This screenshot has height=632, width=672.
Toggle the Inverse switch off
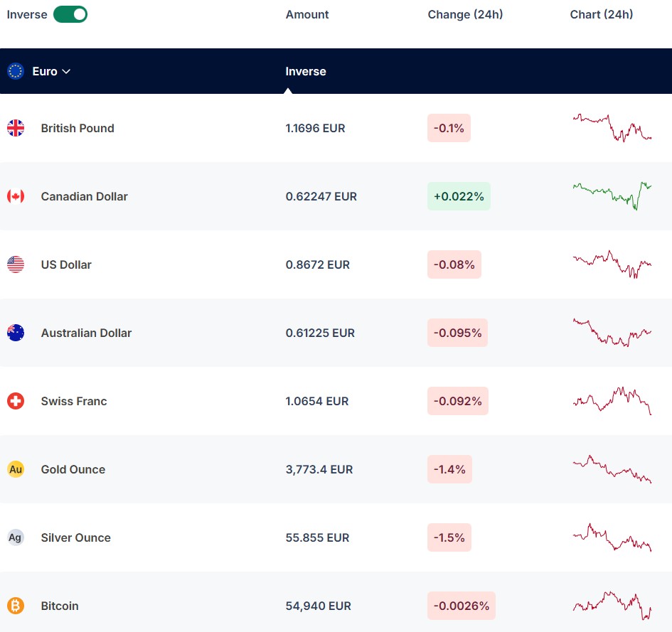(70, 14)
